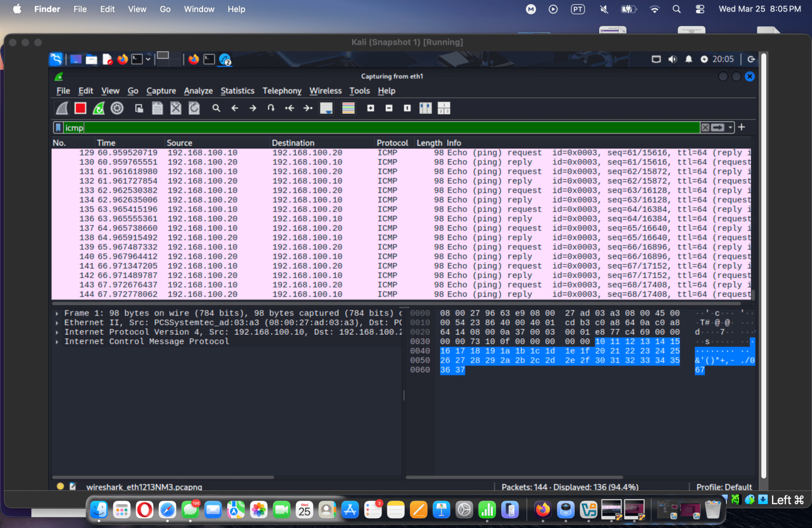Click the Profile: Default status entry
Viewport: 812px width, 528px height.
tap(724, 487)
